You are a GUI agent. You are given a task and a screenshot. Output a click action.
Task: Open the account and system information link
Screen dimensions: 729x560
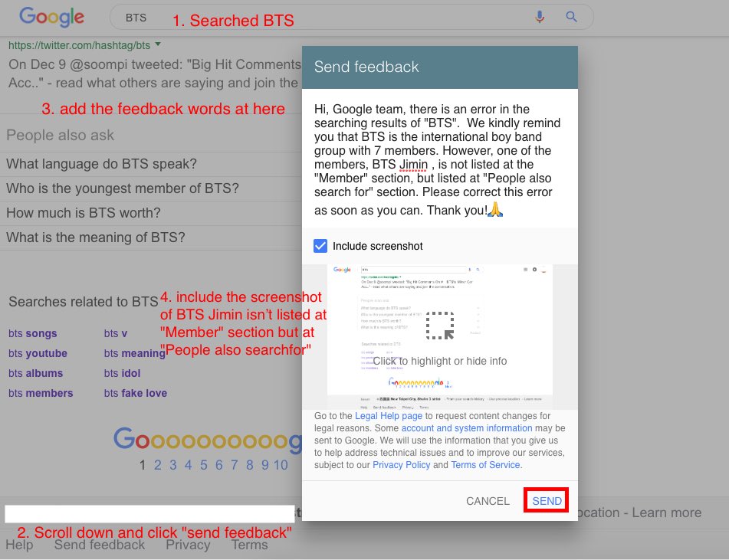(467, 428)
